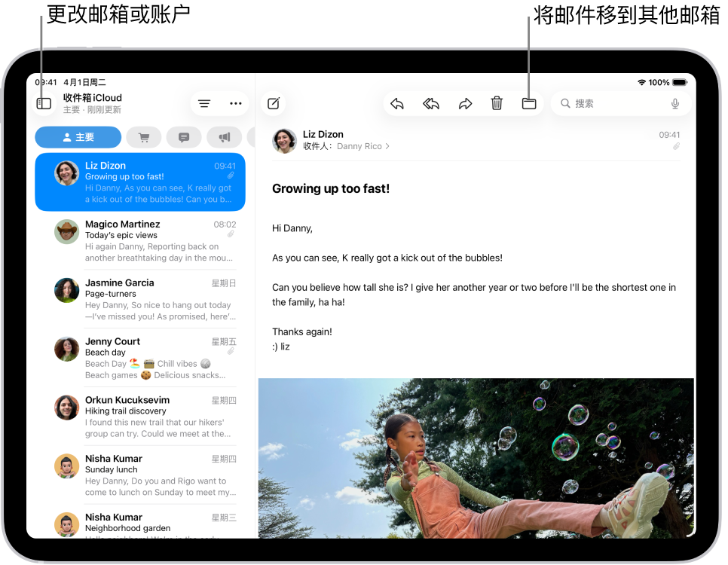728x565 pixels.
Task: Click the date 4月1日周二
Action: click(85, 82)
